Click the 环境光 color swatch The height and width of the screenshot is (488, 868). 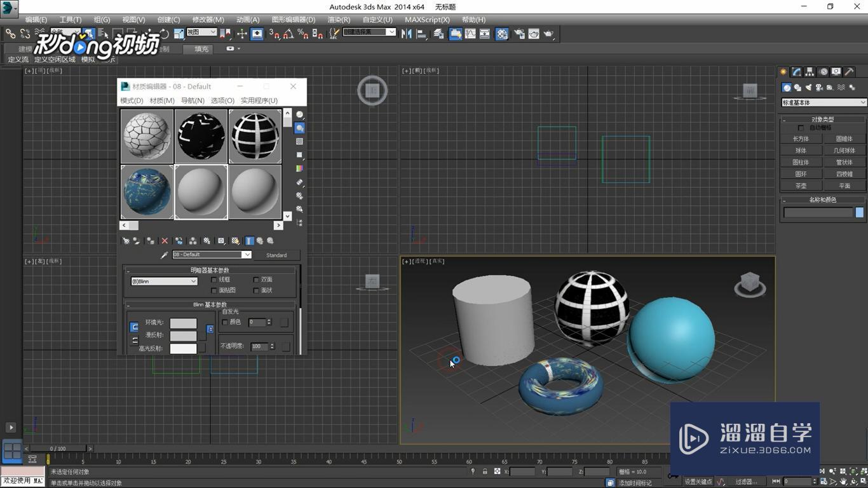[183, 323]
